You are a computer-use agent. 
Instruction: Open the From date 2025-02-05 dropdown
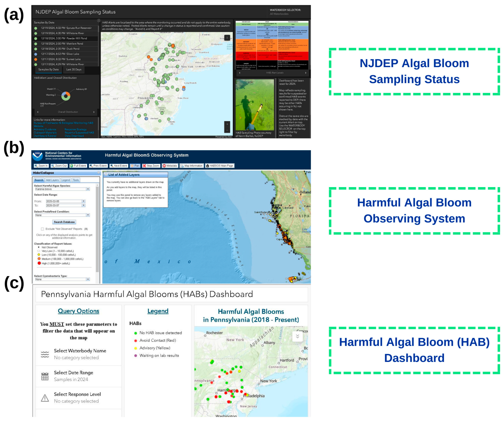[x=84, y=201]
